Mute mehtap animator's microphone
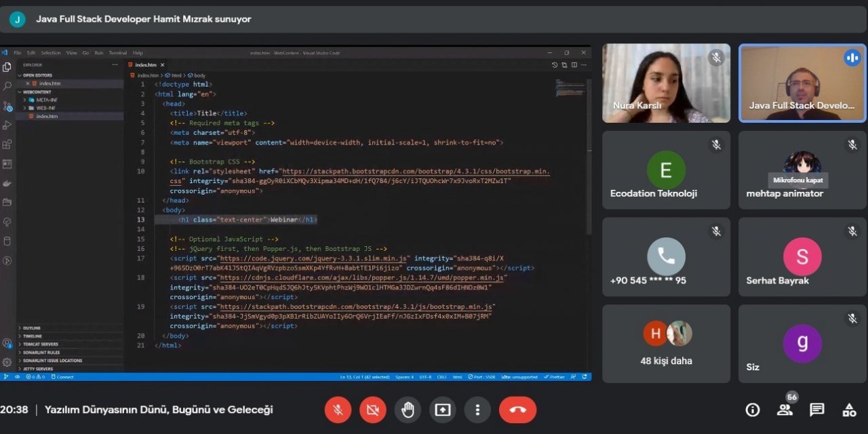Viewport: 868px width, 434px height. [852, 144]
